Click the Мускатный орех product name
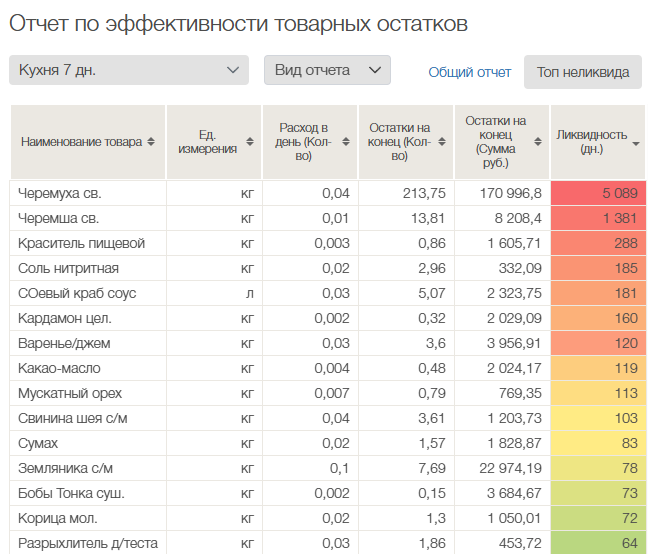The height and width of the screenshot is (556, 648). point(72,393)
